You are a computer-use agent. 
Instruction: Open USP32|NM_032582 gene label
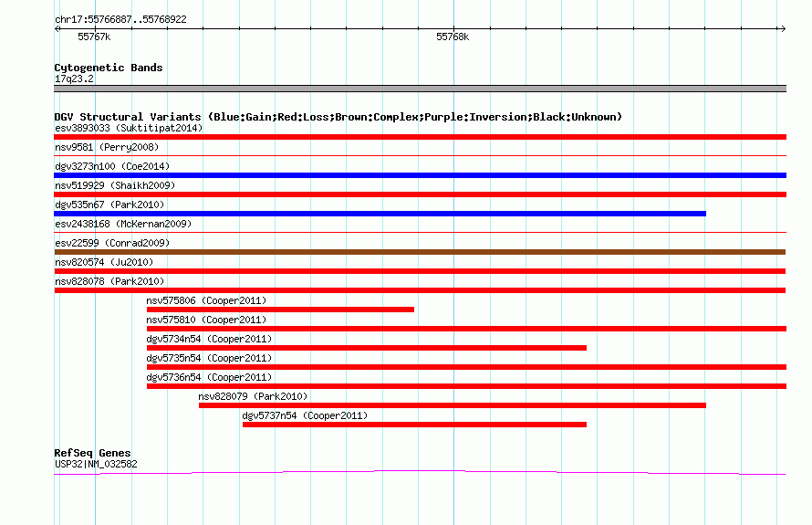96,465
